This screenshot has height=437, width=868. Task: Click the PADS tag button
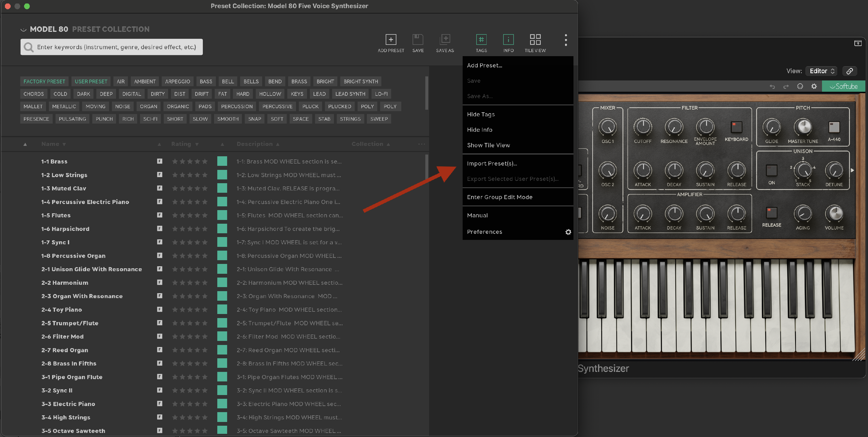(205, 107)
